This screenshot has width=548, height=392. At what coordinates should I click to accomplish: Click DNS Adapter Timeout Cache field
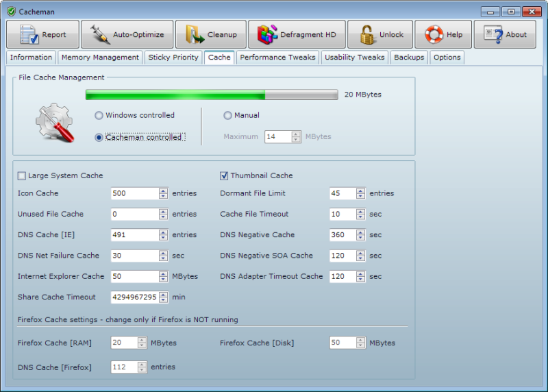(343, 277)
